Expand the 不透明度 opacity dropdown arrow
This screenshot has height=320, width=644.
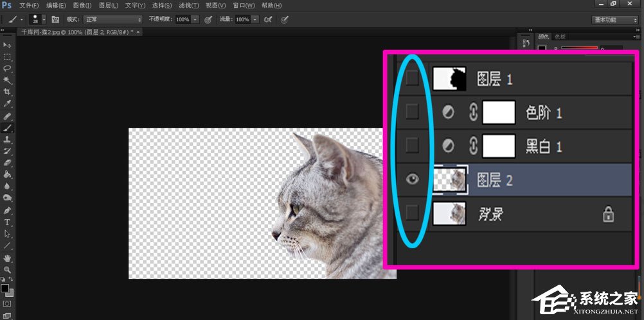tap(195, 20)
